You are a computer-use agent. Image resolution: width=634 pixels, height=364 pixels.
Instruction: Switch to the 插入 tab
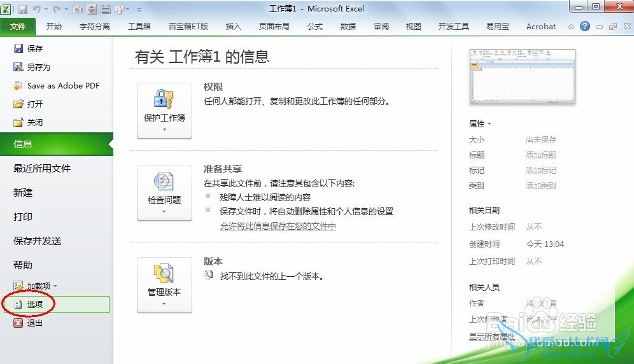234,27
